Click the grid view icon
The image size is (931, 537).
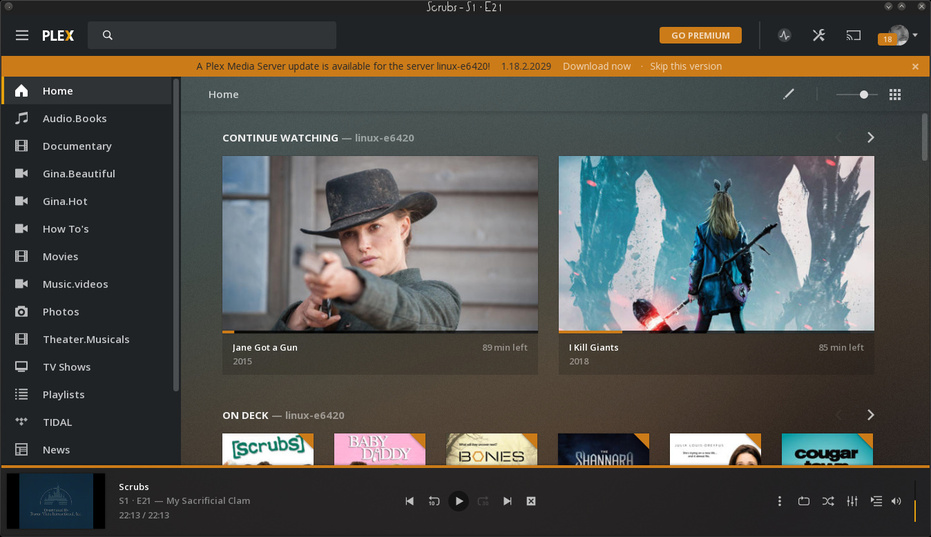(x=895, y=94)
